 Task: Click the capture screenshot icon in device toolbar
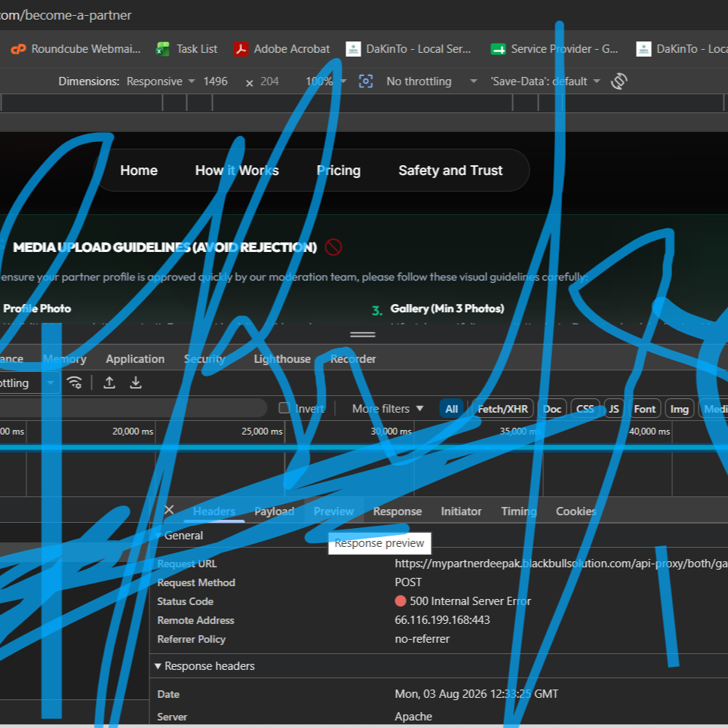pos(366,81)
